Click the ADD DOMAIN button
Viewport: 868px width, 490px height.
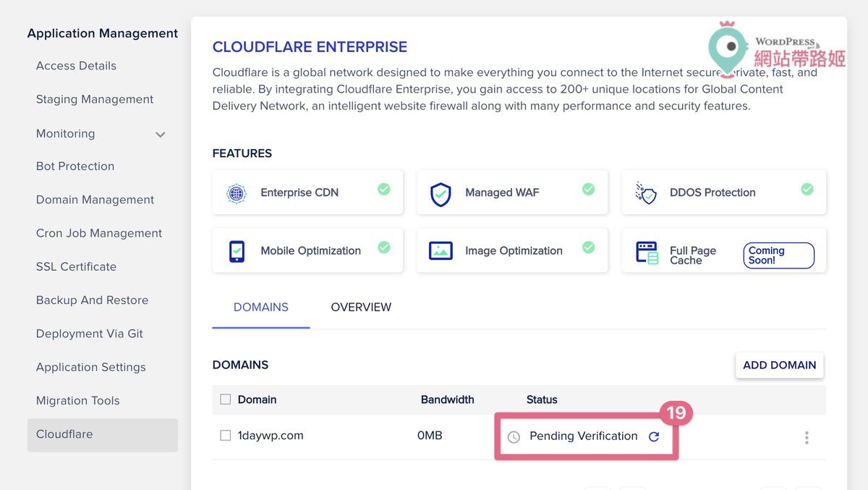coord(779,366)
